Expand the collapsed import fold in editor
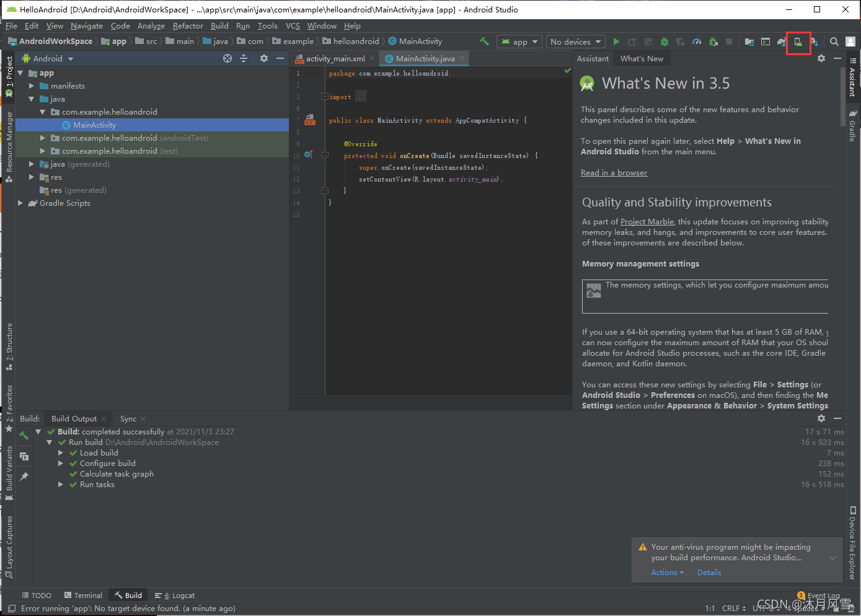The width and height of the screenshot is (861, 616). 325,97
